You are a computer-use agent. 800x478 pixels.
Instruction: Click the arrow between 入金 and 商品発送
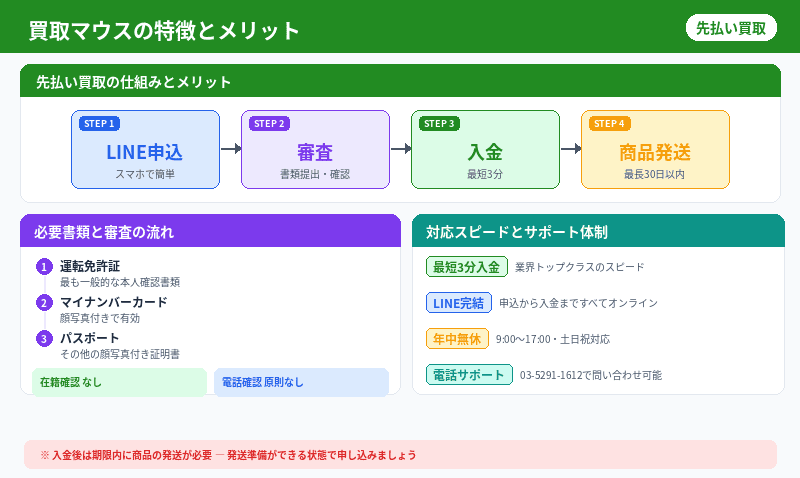(x=570, y=149)
